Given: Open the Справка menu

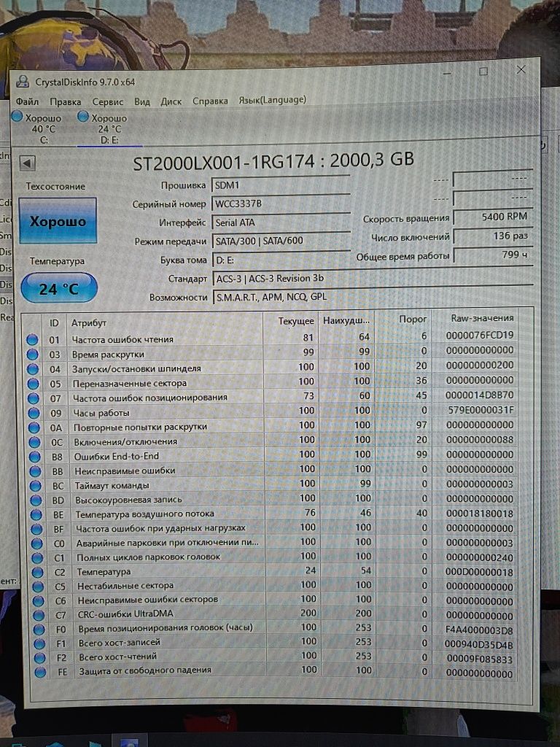Looking at the screenshot, I should click(210, 101).
